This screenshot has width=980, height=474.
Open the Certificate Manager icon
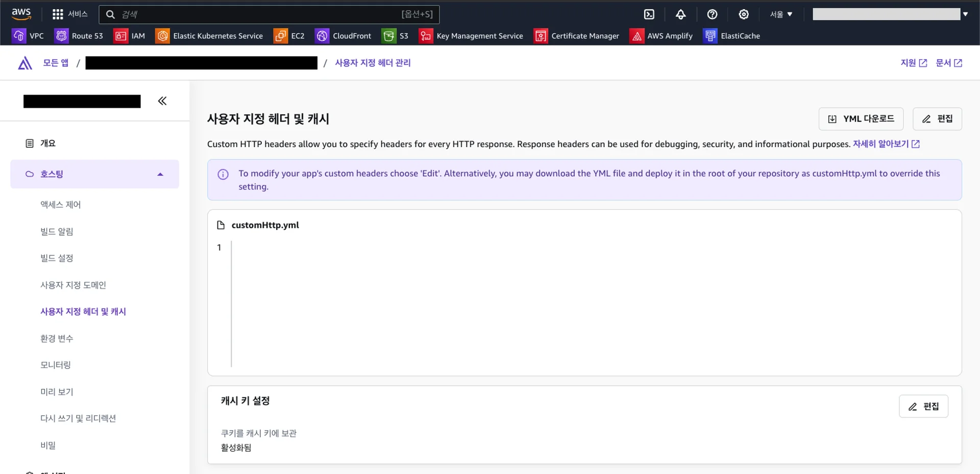click(541, 36)
